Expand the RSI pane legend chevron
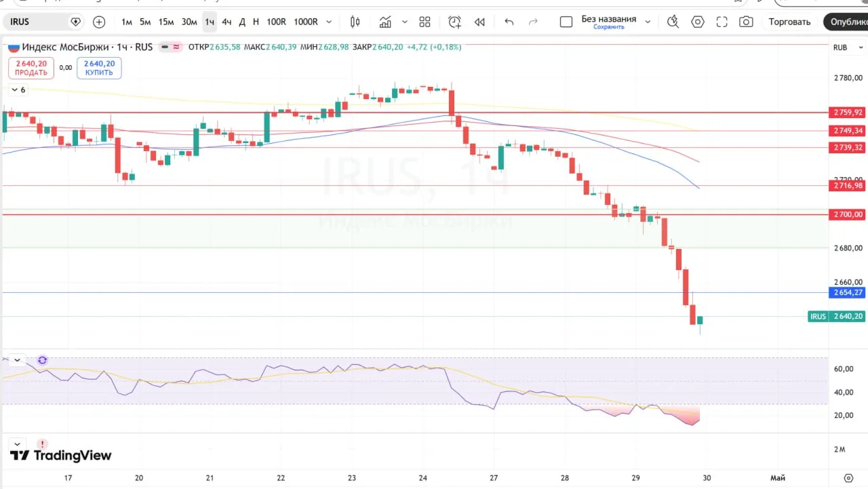Screen dimensions: 868x489 pos(16,359)
